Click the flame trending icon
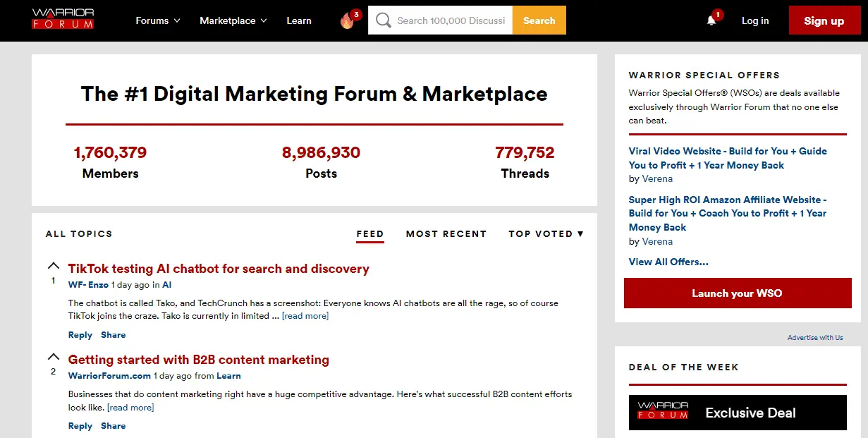 [347, 21]
